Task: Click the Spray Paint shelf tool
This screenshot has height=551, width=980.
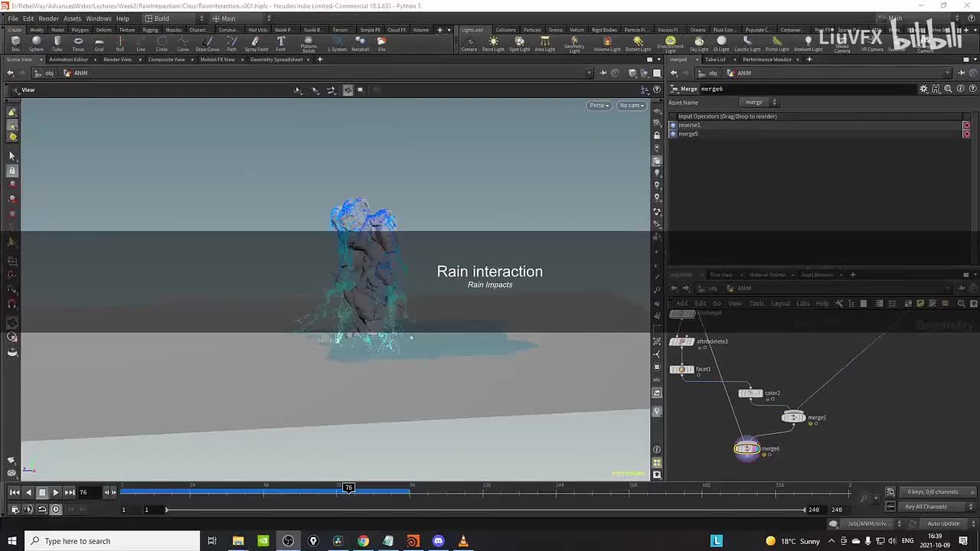Action: coord(256,44)
